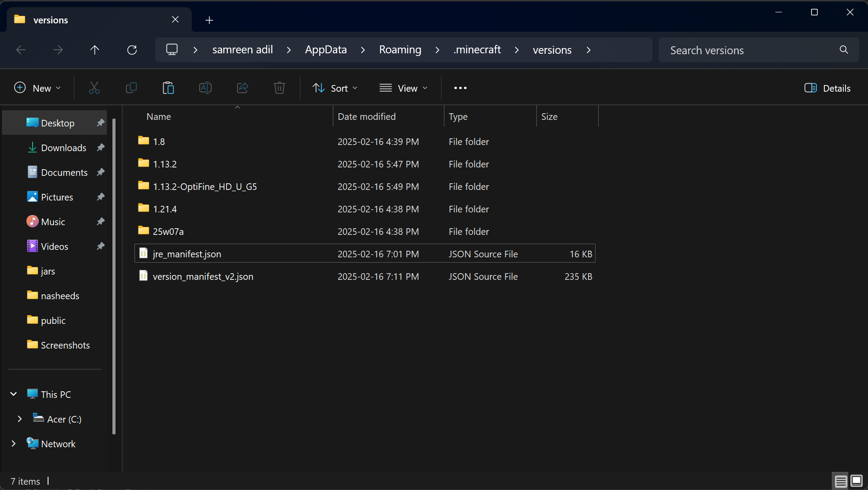Go forward with the right arrow
Viewport: 868px width, 490px height.
(x=58, y=50)
